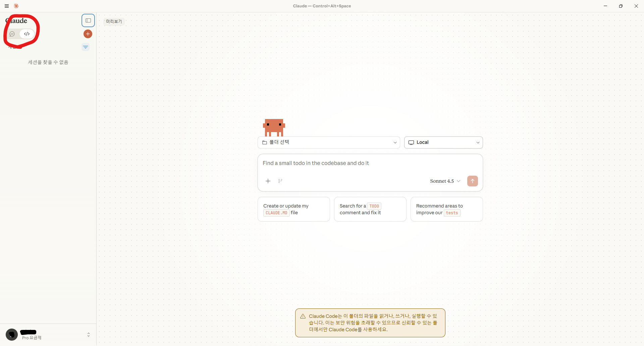644x346 pixels.
Task: Click the warning triangle icon in notice
Action: click(303, 316)
